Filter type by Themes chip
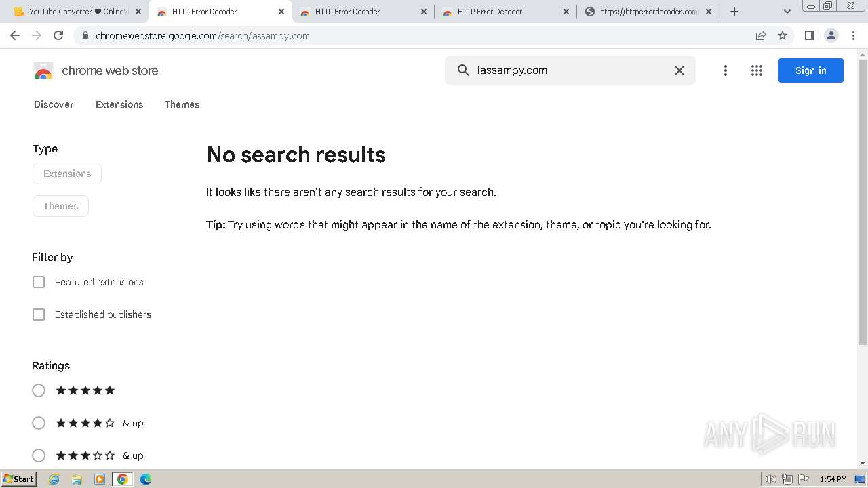The width and height of the screenshot is (868, 488). [x=60, y=206]
